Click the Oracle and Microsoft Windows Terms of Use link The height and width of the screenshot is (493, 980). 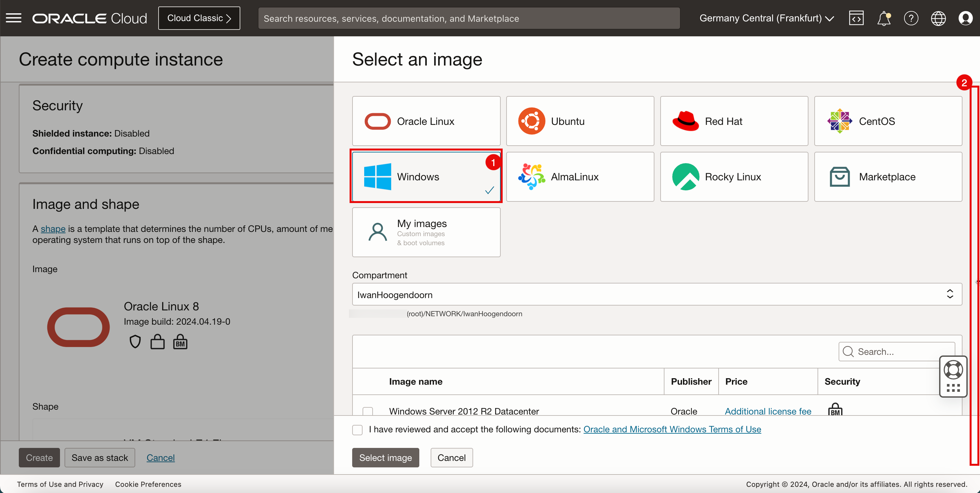(672, 429)
